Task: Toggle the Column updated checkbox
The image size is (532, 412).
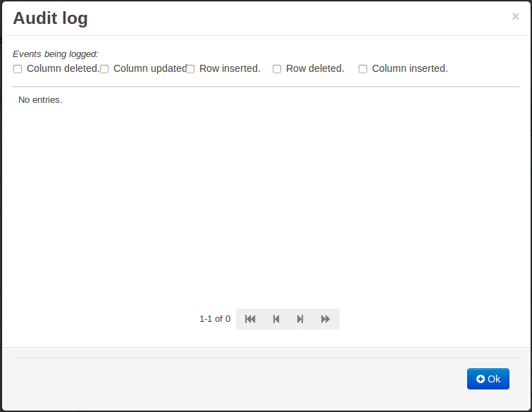Action: tap(104, 69)
